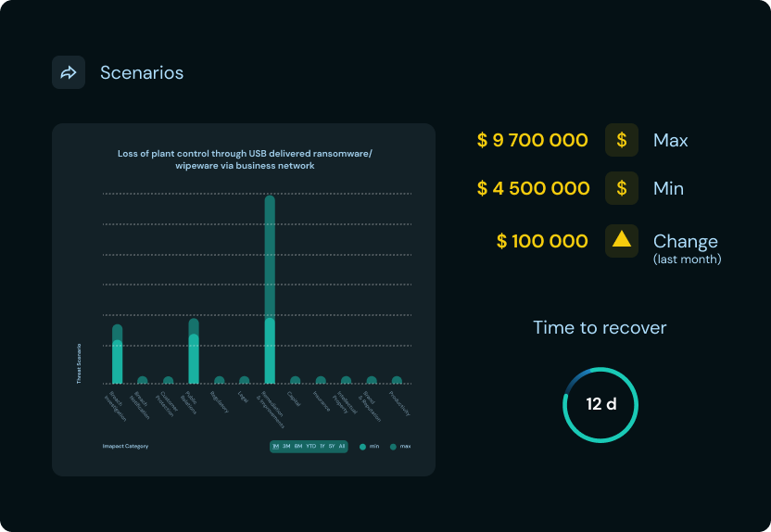Click the dollar icon next to Max
The width and height of the screenshot is (771, 532).
621,140
